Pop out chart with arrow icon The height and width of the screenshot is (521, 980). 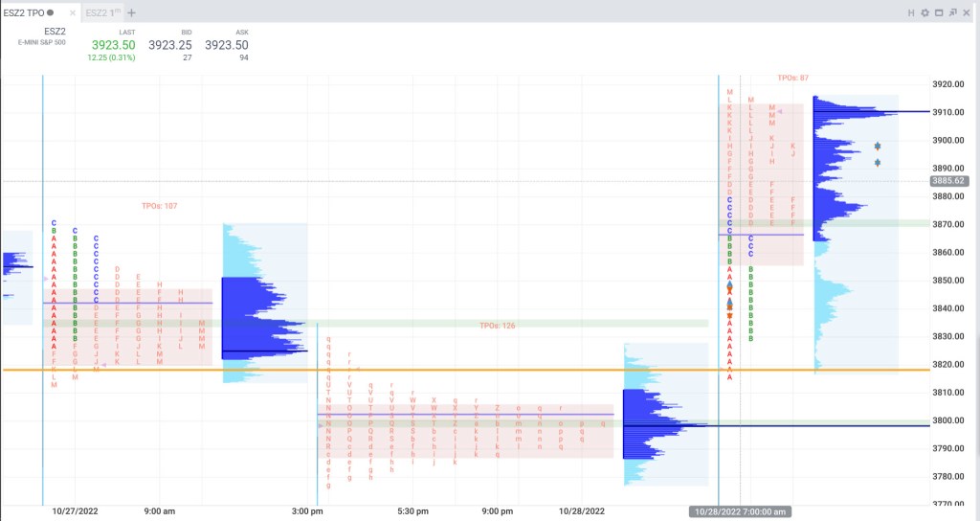(952, 12)
